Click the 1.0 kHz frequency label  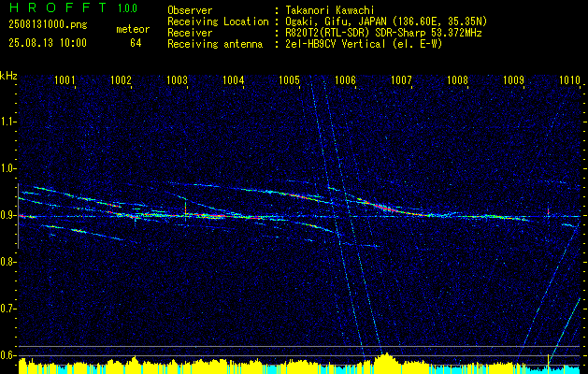click(7, 168)
